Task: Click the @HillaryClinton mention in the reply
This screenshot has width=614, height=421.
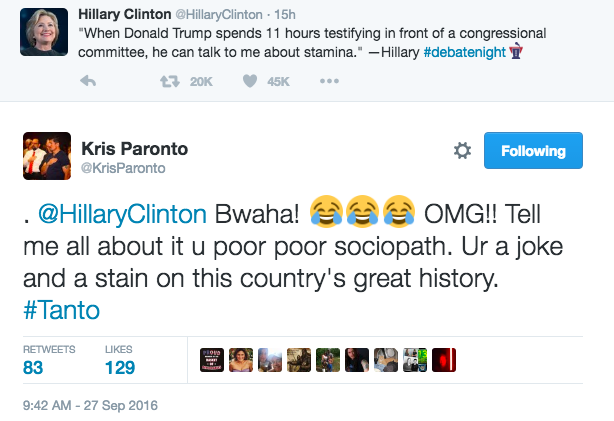Action: [122, 215]
